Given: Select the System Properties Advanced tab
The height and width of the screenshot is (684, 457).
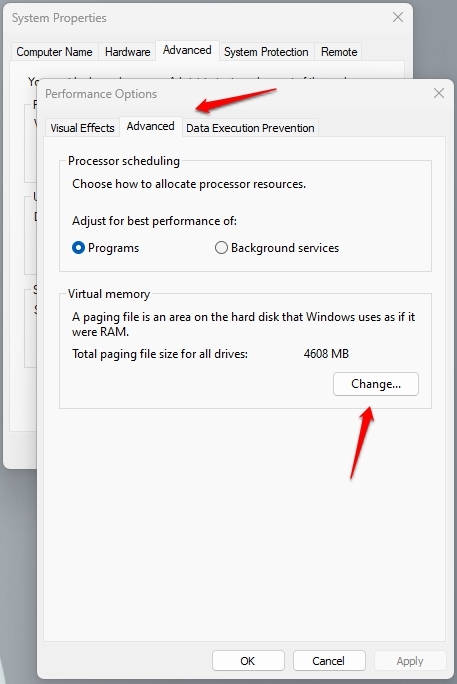Looking at the screenshot, I should tap(187, 50).
